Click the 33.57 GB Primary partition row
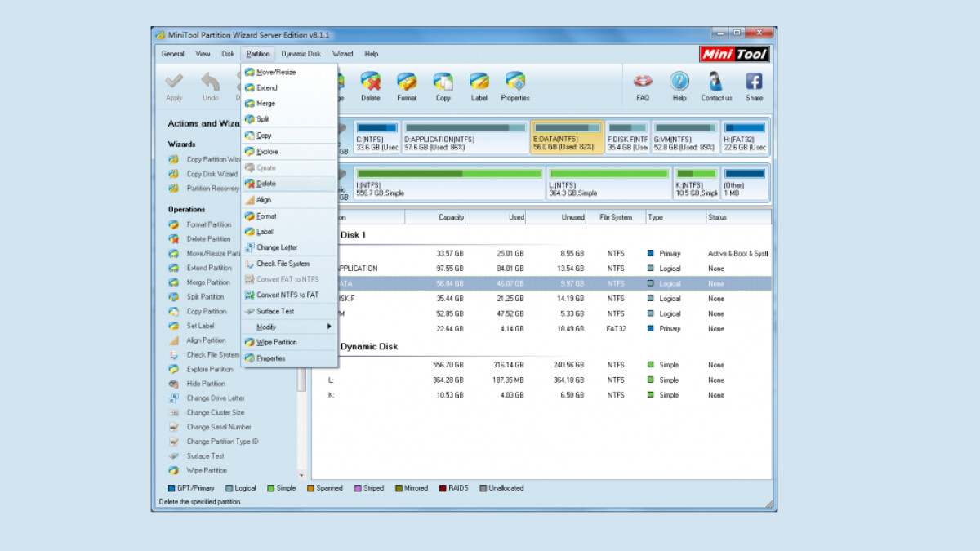 541,254
